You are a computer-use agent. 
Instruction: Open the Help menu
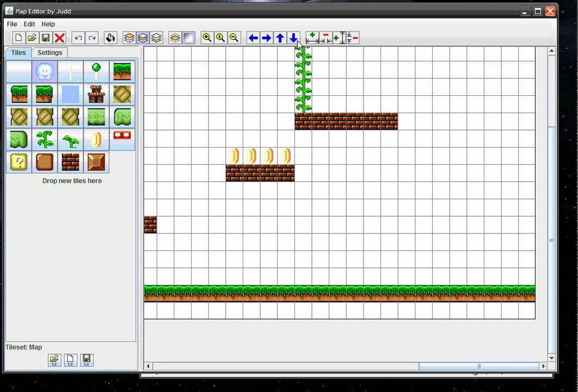pos(48,24)
